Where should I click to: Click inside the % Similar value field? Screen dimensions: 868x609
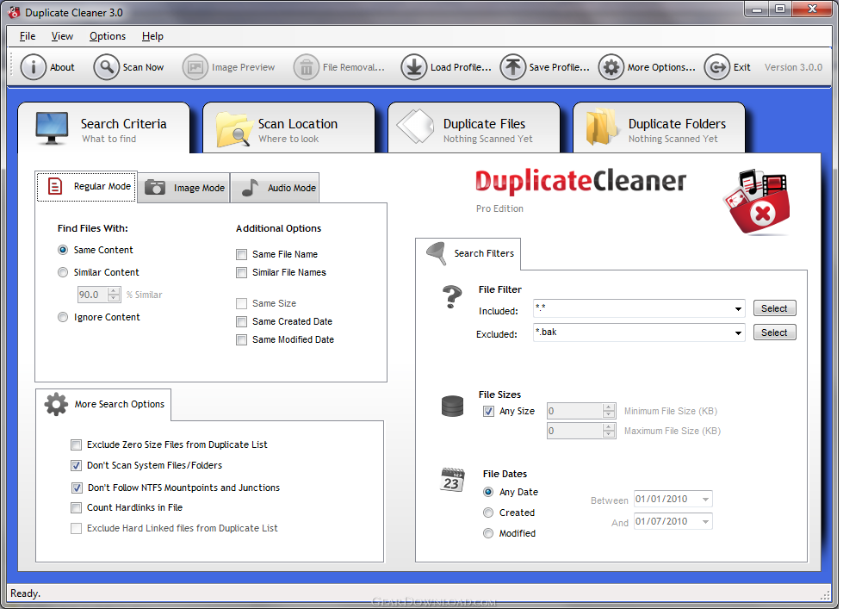[x=92, y=295]
